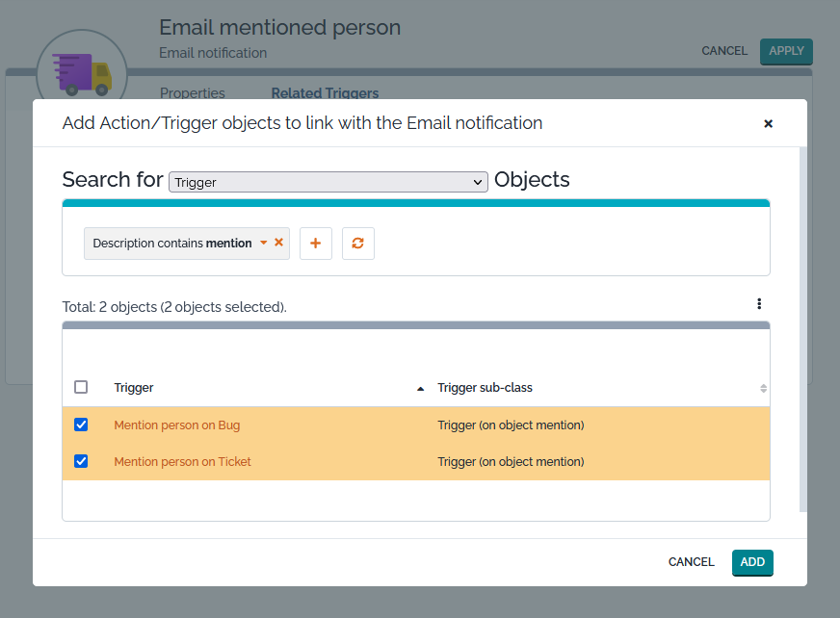The width and height of the screenshot is (840, 618).
Task: Close the Add Action/Trigger dialog
Action: click(x=768, y=123)
